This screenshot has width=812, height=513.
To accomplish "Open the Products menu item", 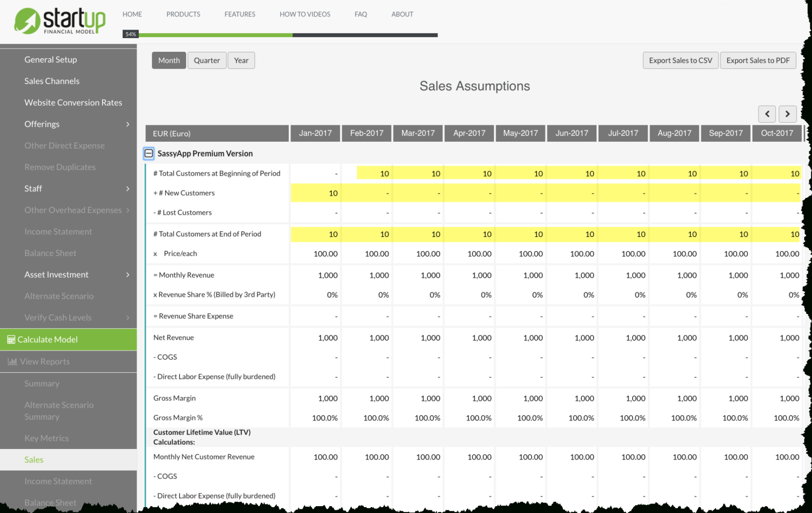I will point(183,14).
